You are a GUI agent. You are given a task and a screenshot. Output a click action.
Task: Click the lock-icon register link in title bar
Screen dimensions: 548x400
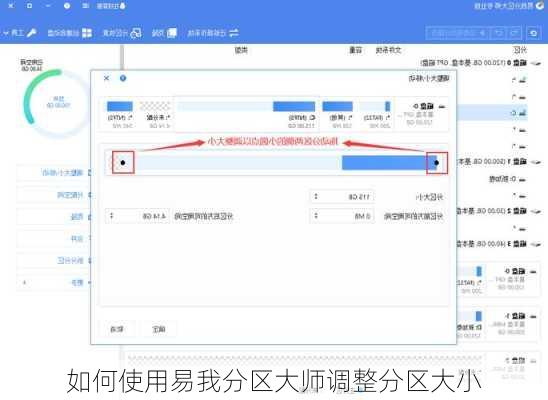pyautogui.click(x=111, y=6)
